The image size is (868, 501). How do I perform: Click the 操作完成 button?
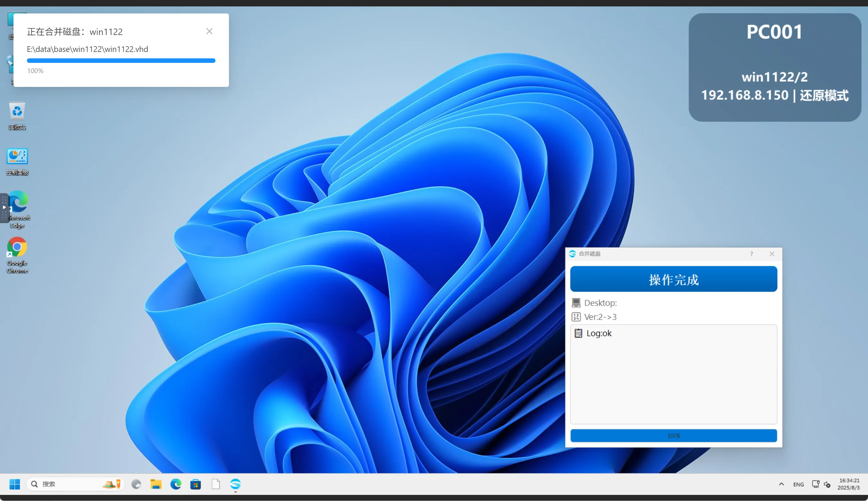point(673,279)
